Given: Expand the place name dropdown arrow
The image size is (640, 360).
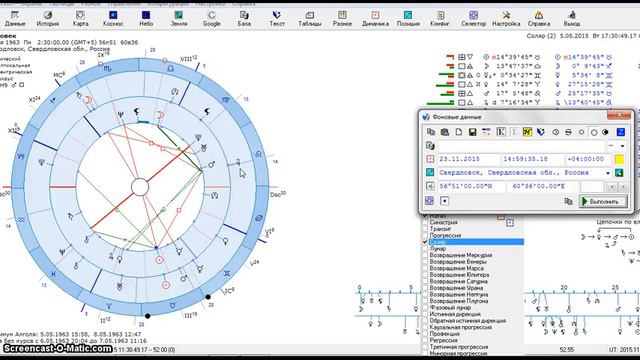Looking at the screenshot, I should click(608, 173).
